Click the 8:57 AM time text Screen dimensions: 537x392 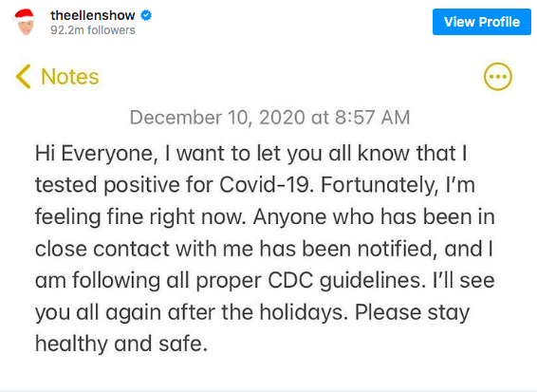[372, 118]
